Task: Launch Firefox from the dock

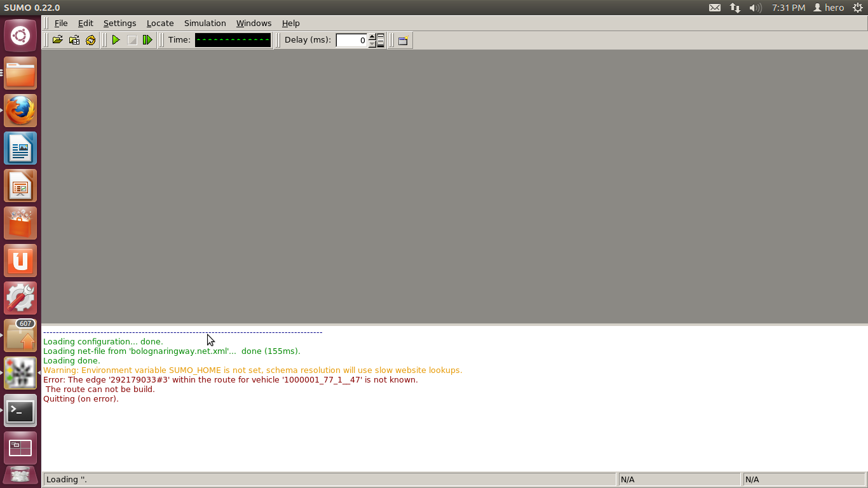Action: (x=20, y=111)
